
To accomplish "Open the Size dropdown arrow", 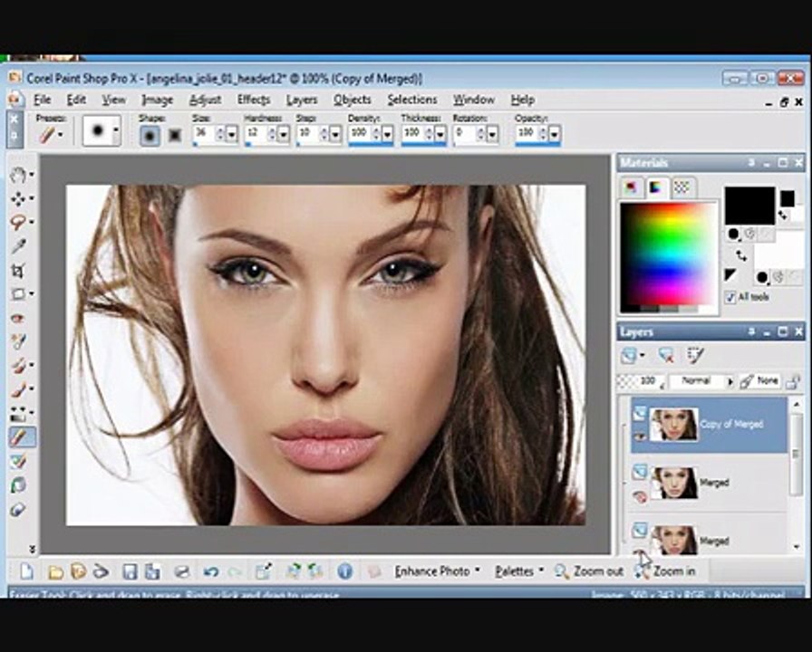I will click(x=232, y=135).
